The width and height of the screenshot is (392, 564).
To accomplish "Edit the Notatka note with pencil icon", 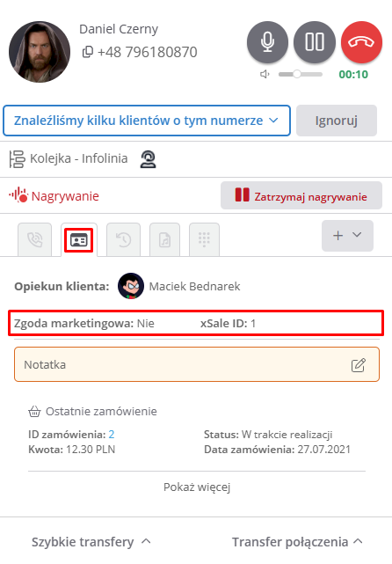I will (x=359, y=365).
